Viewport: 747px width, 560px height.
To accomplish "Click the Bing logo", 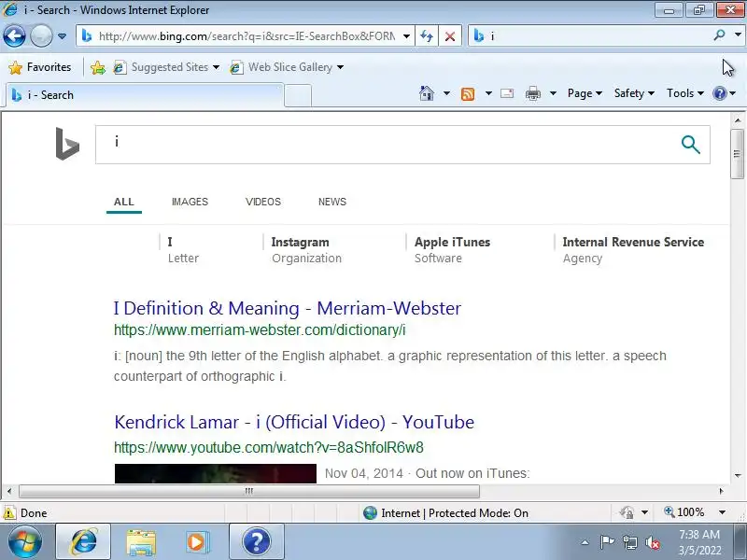I will pyautogui.click(x=66, y=144).
